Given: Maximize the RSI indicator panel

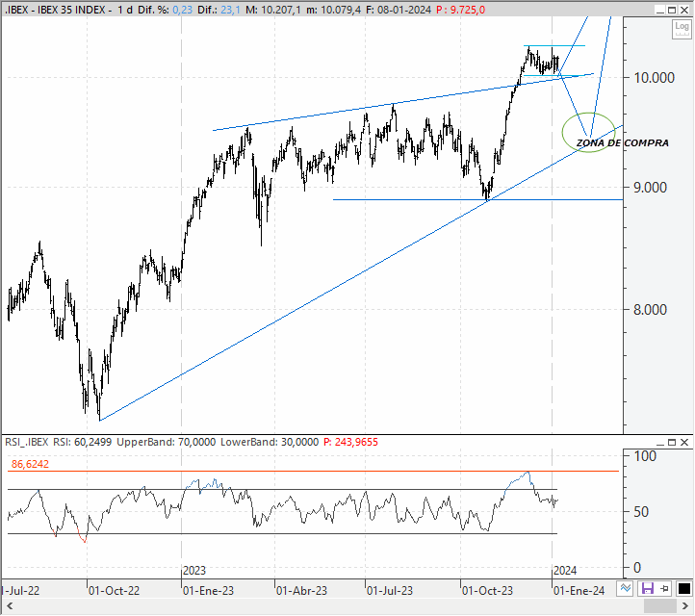Looking at the screenshot, I should [672, 443].
